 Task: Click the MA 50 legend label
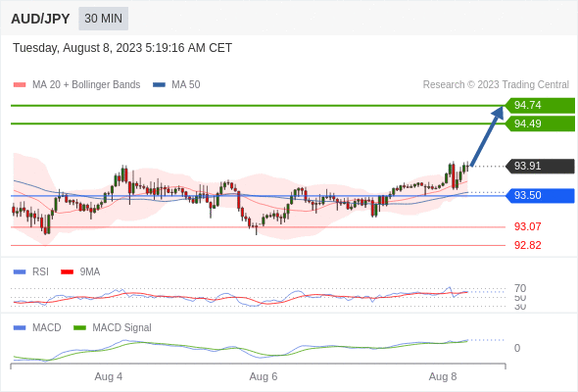[x=186, y=85]
